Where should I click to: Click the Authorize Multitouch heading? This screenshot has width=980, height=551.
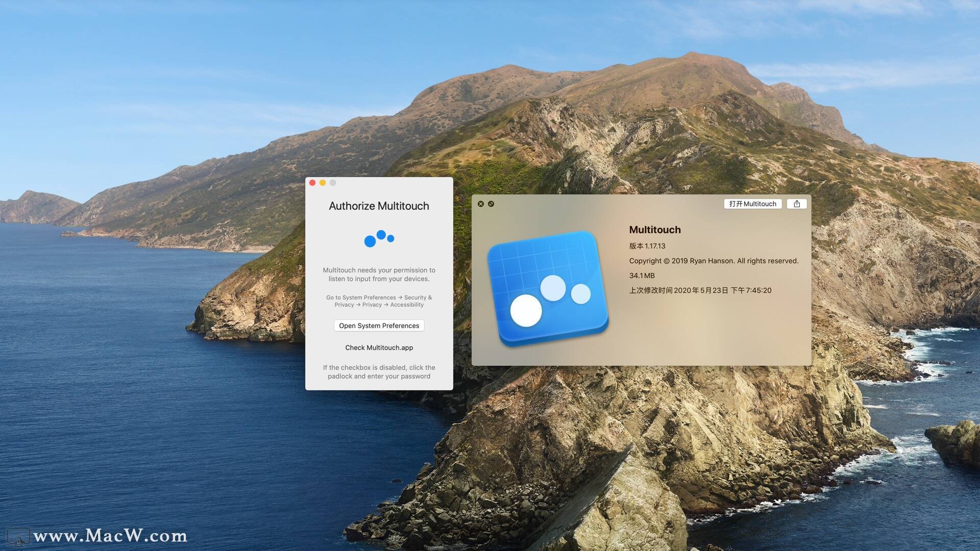click(x=379, y=206)
